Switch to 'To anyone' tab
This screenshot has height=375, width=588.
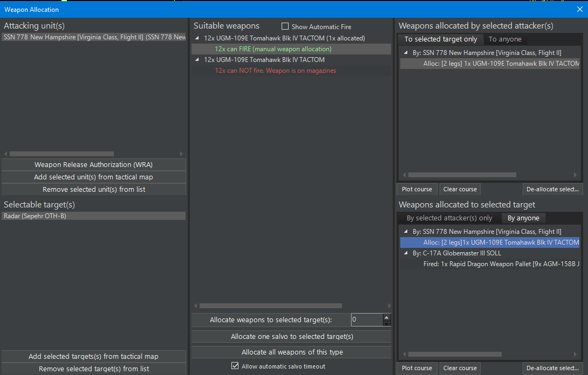(505, 39)
